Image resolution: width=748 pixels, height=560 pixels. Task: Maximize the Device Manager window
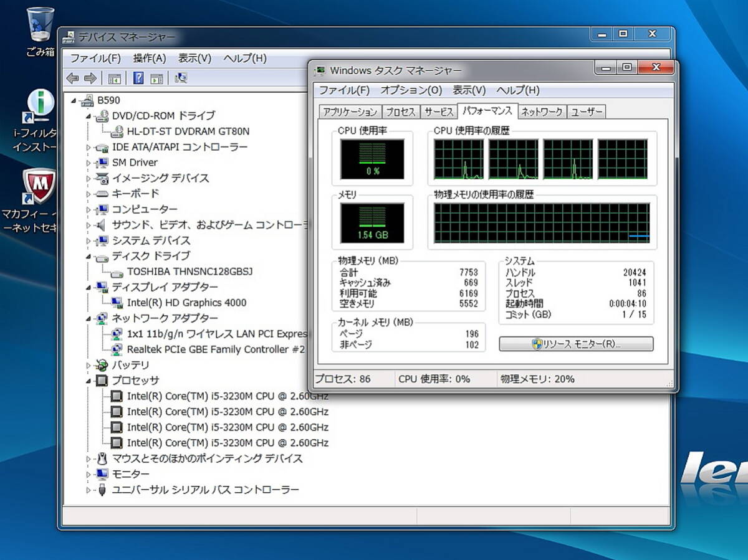point(623,34)
